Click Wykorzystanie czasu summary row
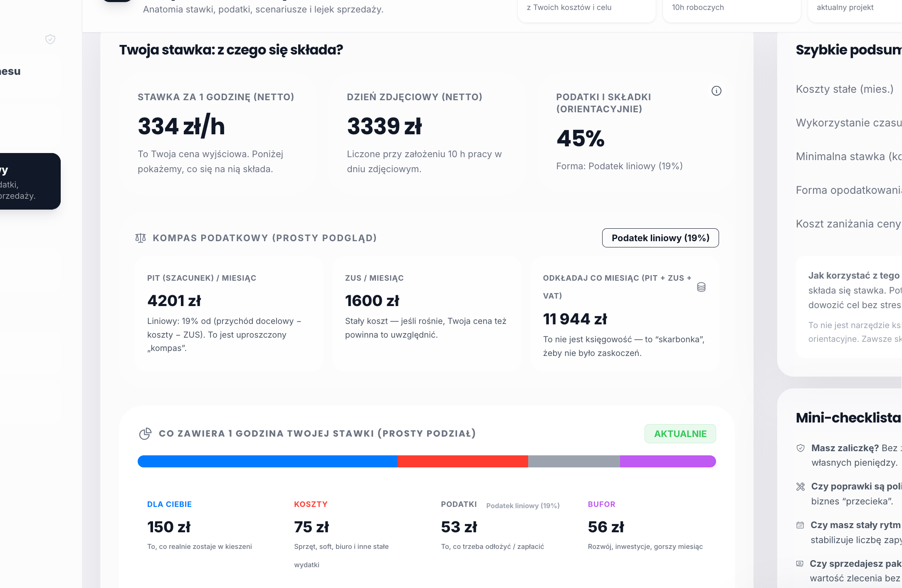Viewport: 902px width, 588px height. point(849,123)
